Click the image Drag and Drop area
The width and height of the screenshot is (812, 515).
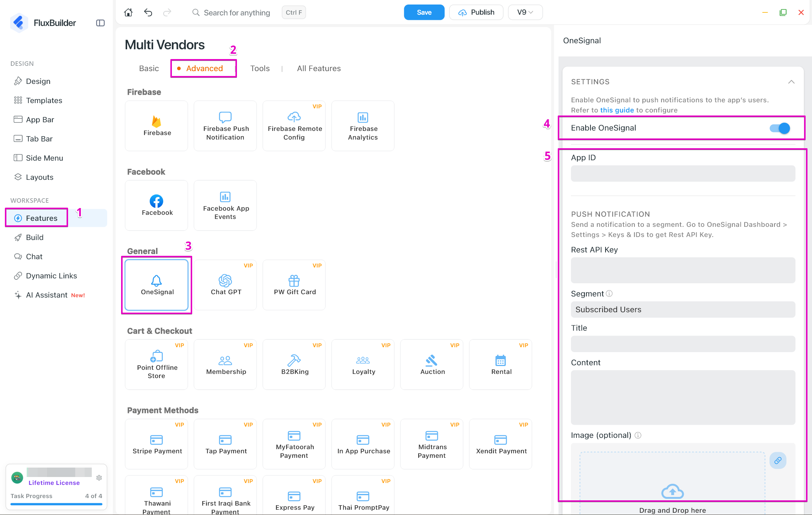click(x=672, y=483)
